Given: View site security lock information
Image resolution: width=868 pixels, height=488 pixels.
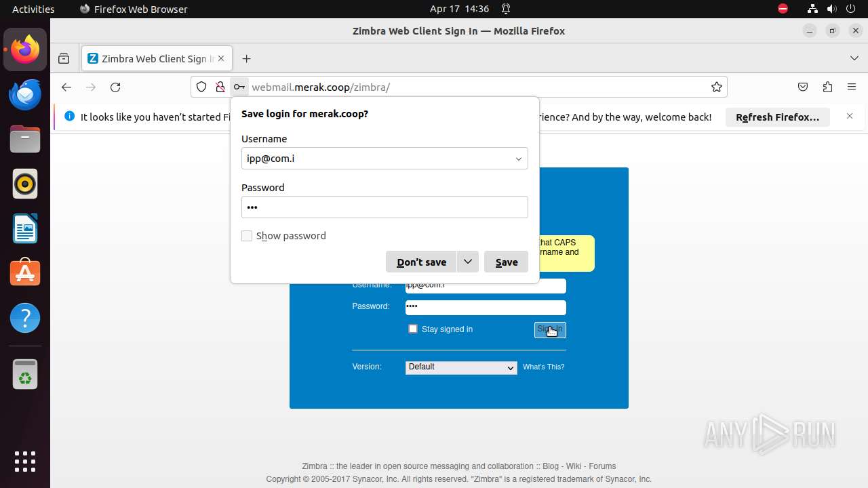Looking at the screenshot, I should (220, 87).
